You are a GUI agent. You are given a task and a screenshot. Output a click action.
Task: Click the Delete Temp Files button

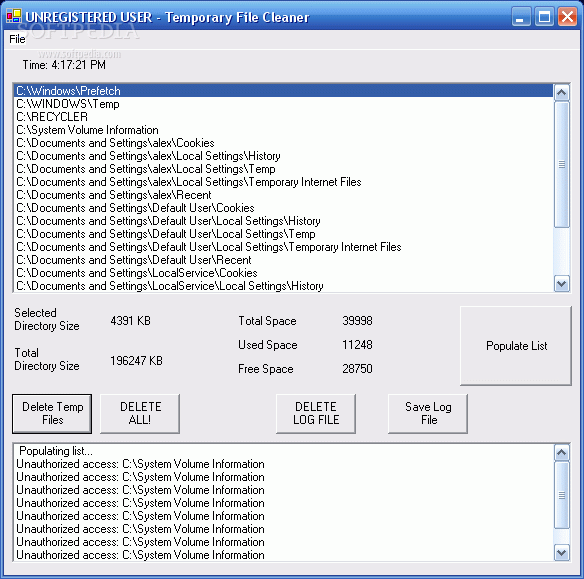click(52, 414)
